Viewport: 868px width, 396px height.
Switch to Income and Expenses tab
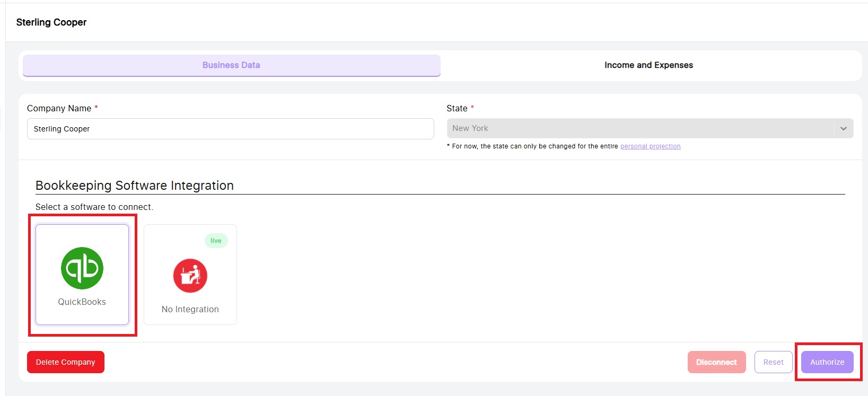[648, 65]
